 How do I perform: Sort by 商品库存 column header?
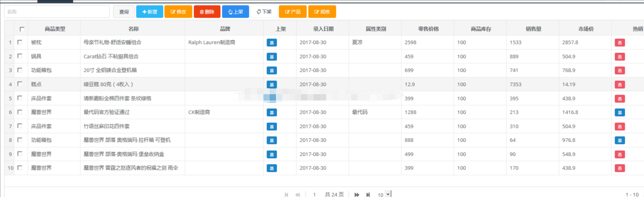(481, 29)
